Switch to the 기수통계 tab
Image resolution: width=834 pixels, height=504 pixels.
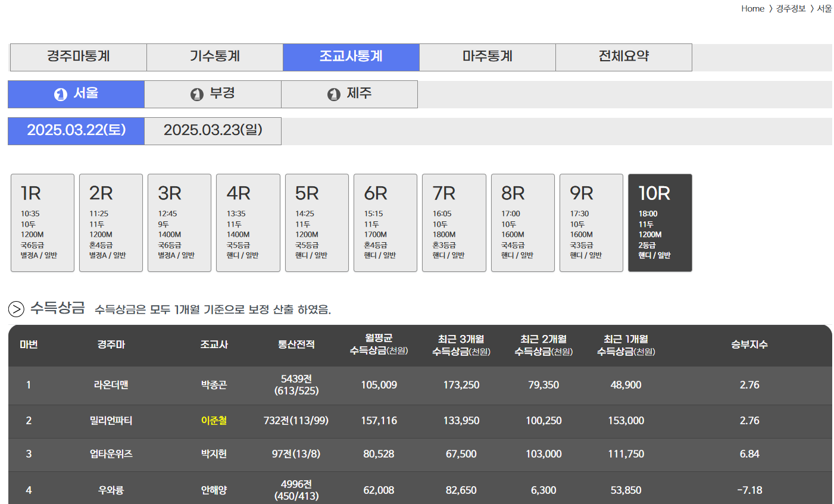[215, 57]
